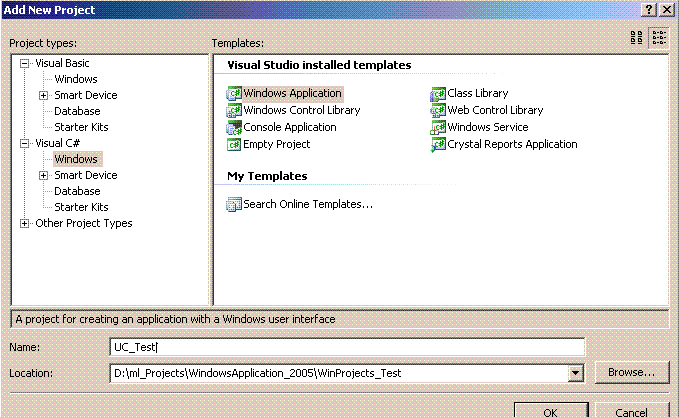The height and width of the screenshot is (418, 679).
Task: Expand Smart Device under Visual C#
Action: (x=43, y=175)
